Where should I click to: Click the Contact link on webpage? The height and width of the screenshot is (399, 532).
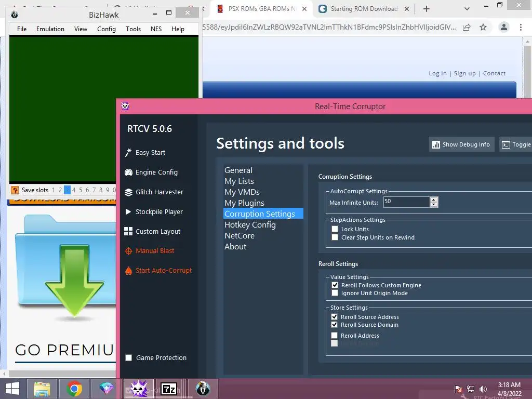coord(495,73)
